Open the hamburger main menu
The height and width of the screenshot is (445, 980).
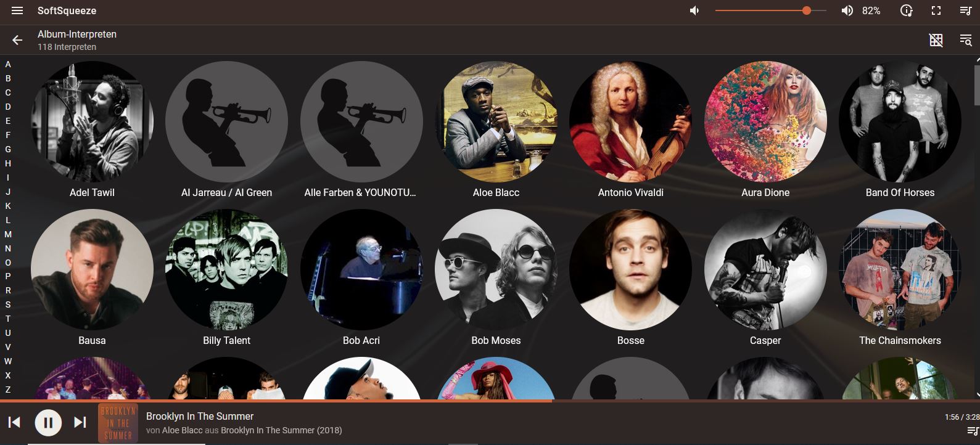tap(17, 11)
